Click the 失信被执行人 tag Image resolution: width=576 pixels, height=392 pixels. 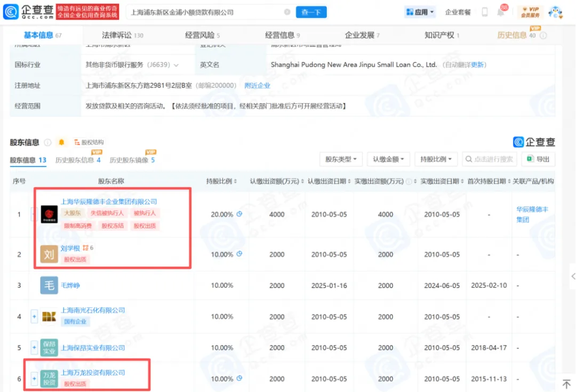(107, 213)
